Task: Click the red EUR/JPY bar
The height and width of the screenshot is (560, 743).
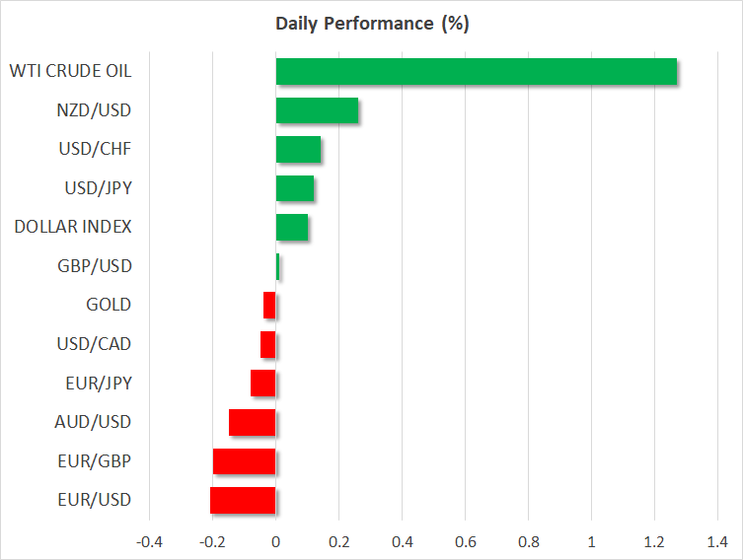Action: (263, 384)
